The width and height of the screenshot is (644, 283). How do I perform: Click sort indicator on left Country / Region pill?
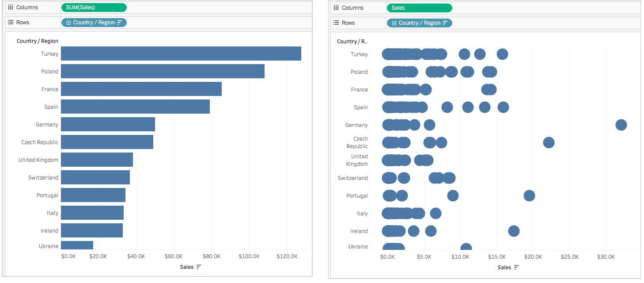pos(120,23)
